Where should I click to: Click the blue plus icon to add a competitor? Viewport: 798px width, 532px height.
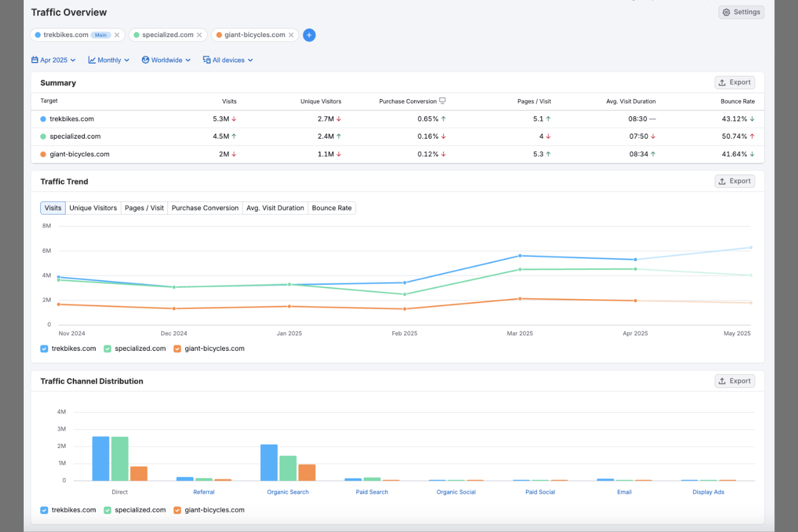coord(309,35)
